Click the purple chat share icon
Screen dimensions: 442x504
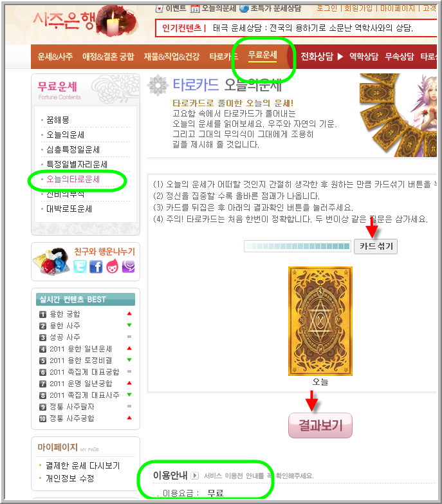[128, 266]
